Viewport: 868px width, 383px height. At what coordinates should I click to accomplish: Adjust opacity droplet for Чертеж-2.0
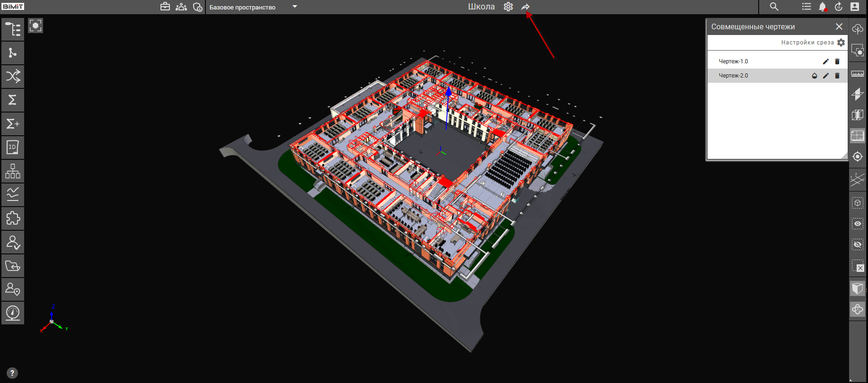(815, 76)
